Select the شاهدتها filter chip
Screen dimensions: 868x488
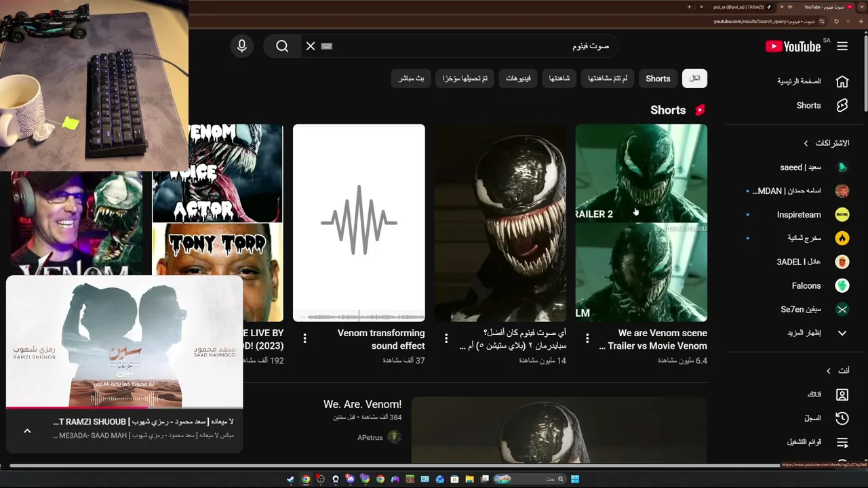click(559, 79)
